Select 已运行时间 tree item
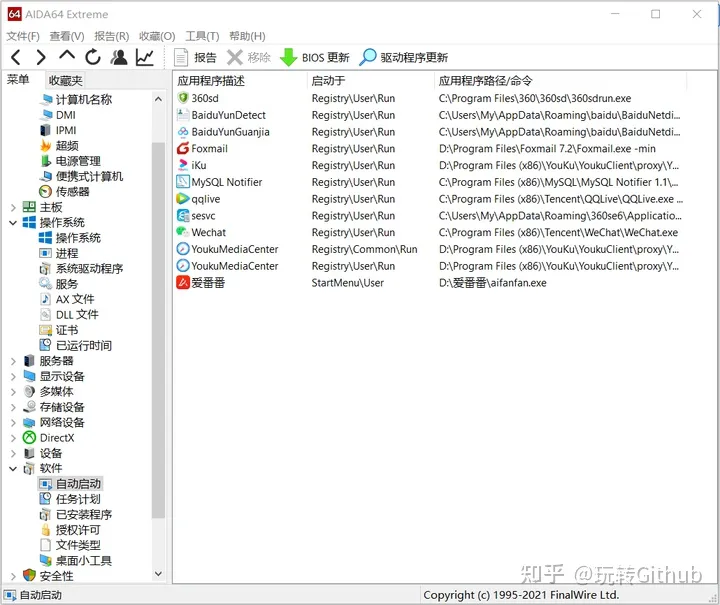Viewport: 720px width, 605px height. tap(76, 346)
